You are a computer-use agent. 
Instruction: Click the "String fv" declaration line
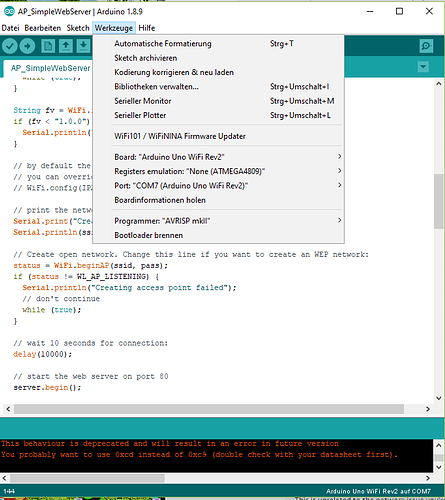[53, 110]
